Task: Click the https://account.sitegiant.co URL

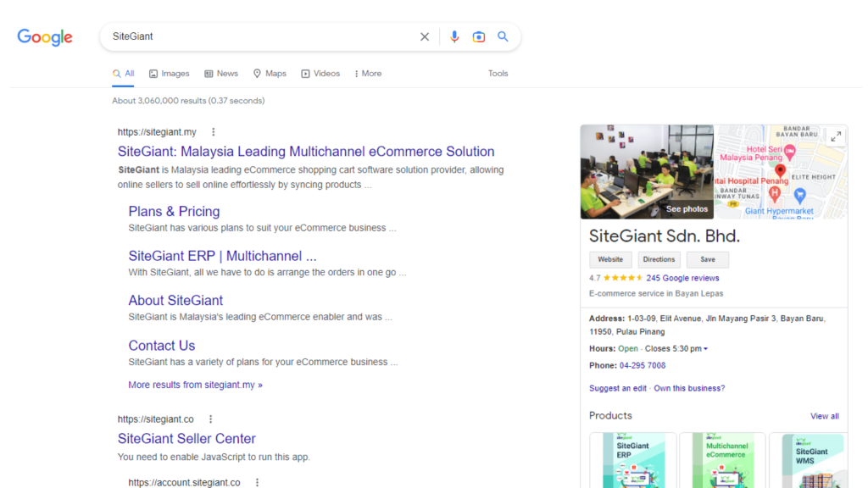Action: tap(184, 482)
